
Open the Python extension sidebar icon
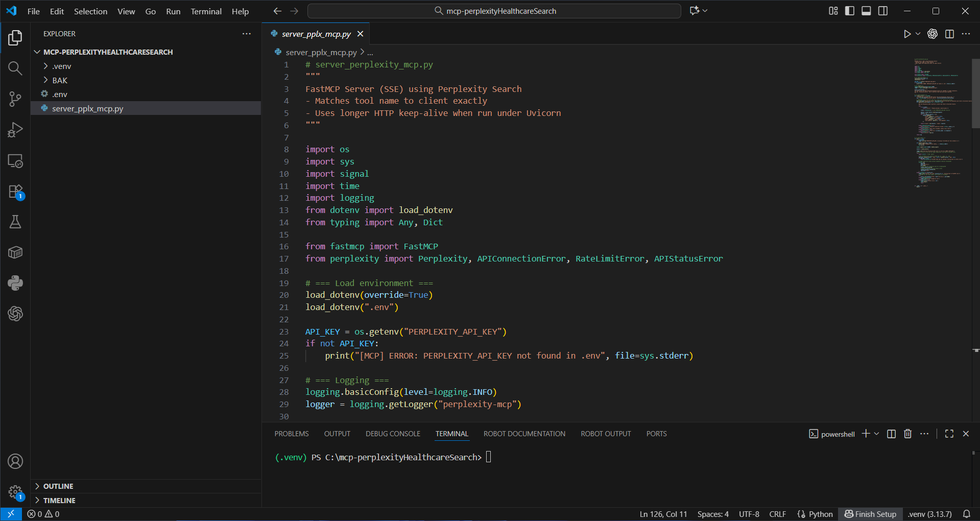15,283
